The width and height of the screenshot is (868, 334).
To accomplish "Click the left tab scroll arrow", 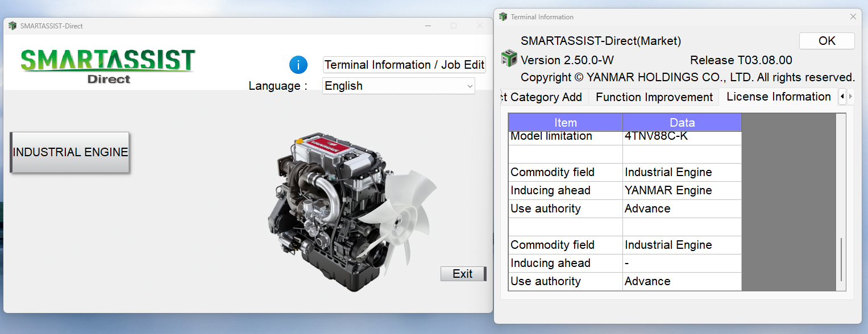I will (842, 97).
